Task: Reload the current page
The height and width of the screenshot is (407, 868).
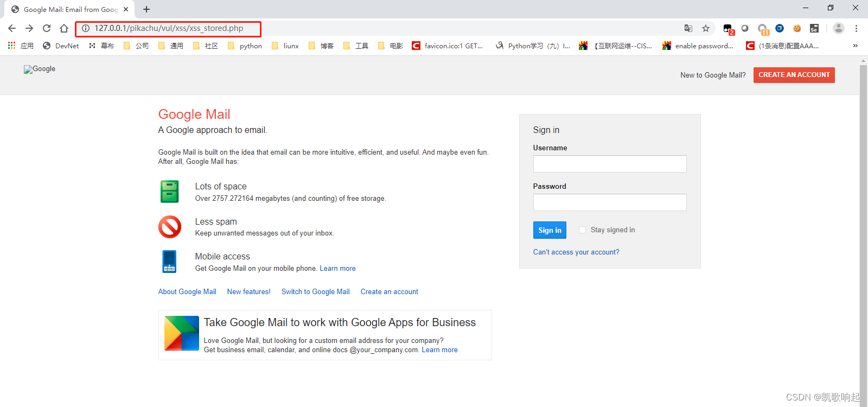Action: tap(47, 28)
